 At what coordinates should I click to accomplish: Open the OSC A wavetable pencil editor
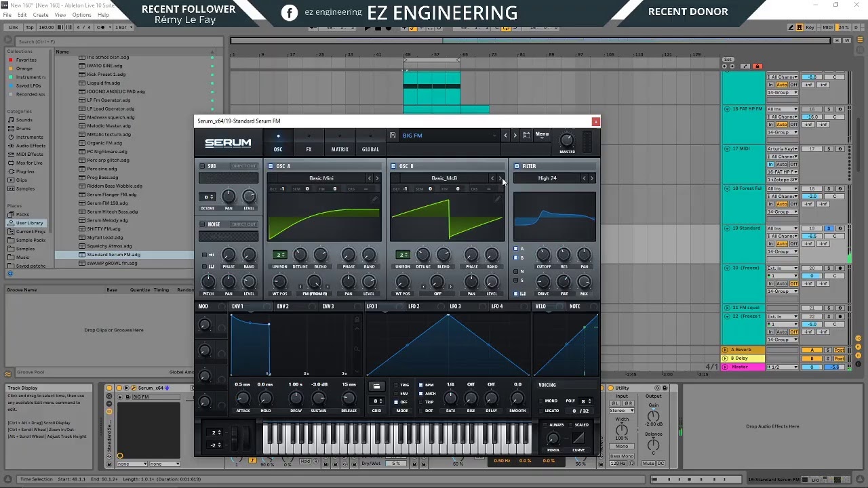pyautogui.click(x=374, y=199)
